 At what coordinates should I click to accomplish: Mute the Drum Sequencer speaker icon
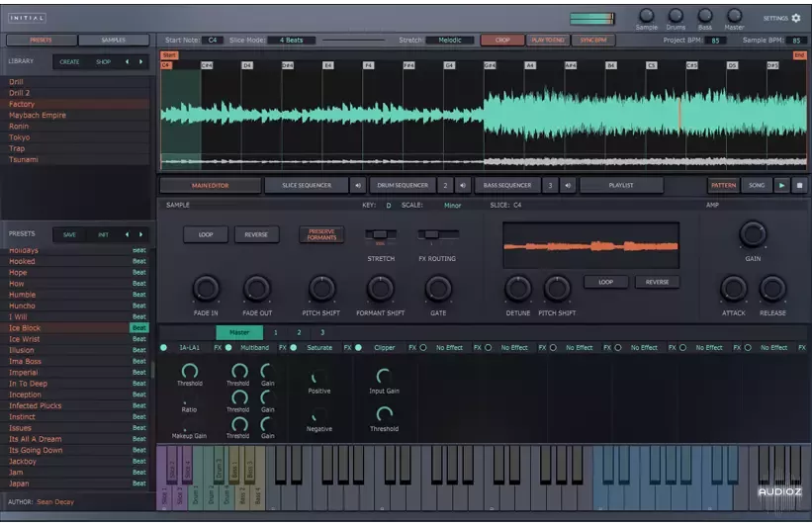click(x=463, y=185)
